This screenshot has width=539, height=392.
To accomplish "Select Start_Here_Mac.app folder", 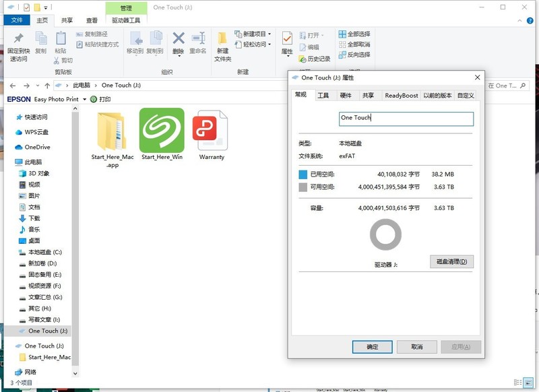I will (113, 139).
